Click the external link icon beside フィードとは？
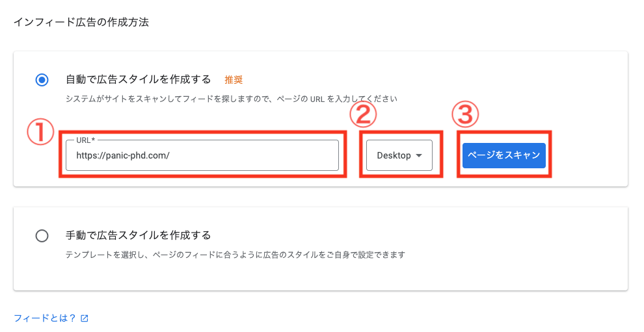 coord(85,318)
